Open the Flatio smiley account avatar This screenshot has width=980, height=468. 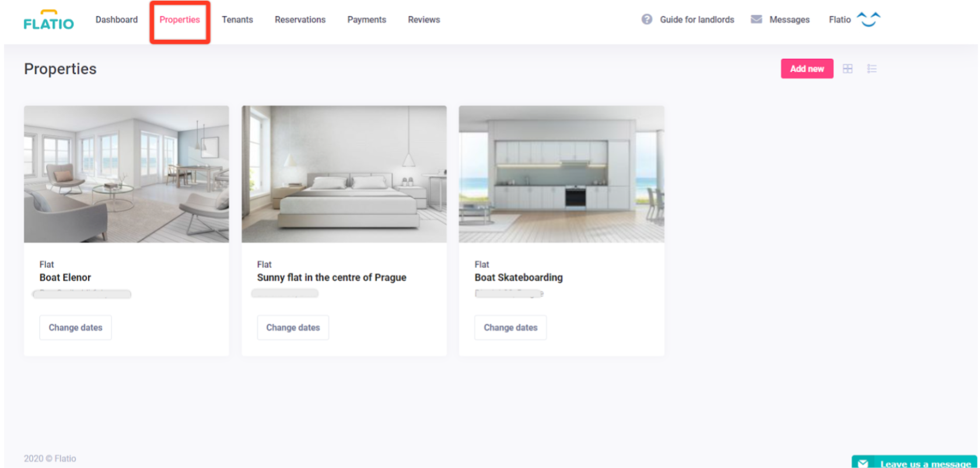868,19
